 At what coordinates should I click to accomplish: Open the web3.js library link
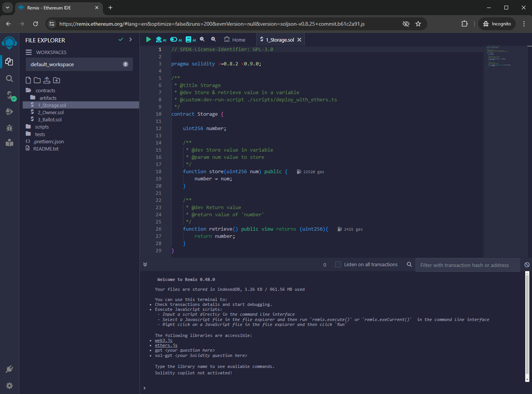(163, 340)
